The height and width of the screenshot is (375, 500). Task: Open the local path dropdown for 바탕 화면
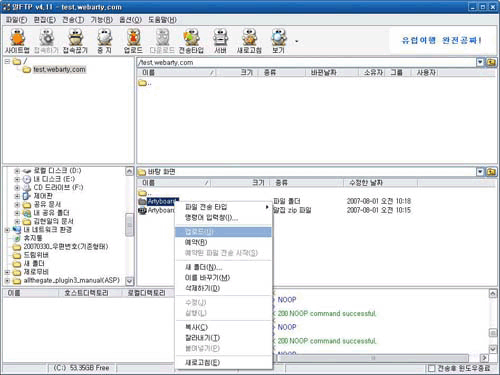point(480,172)
